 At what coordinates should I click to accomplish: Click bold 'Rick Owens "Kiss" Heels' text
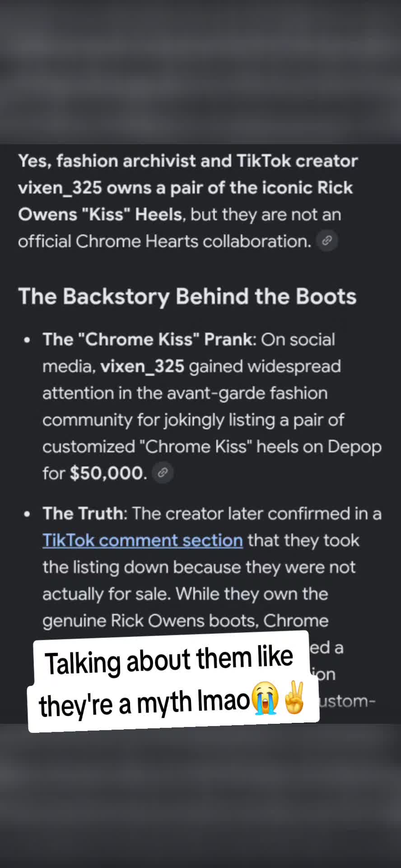click(185, 201)
